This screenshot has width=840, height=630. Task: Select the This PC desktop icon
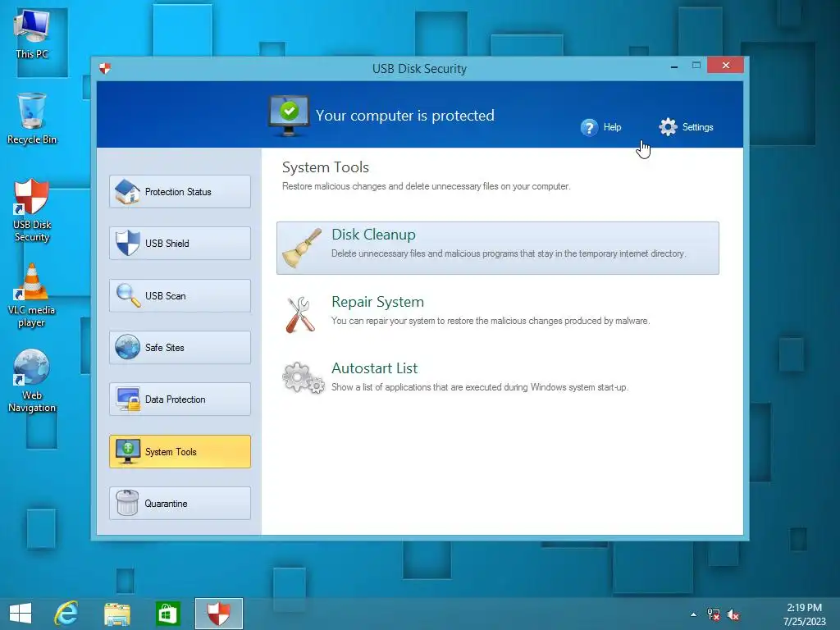(x=32, y=34)
